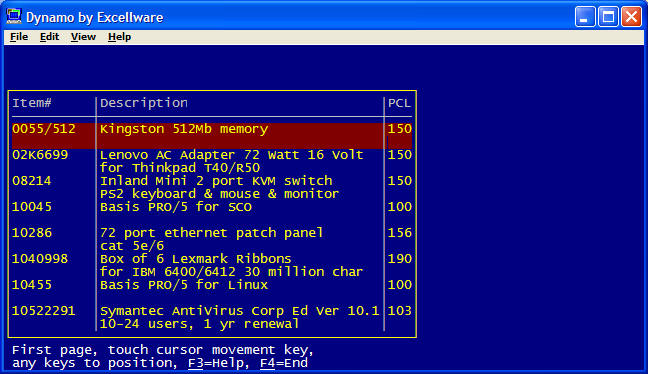
Task: Click 'First page, touch cursor movement key' message
Action: (x=163, y=350)
